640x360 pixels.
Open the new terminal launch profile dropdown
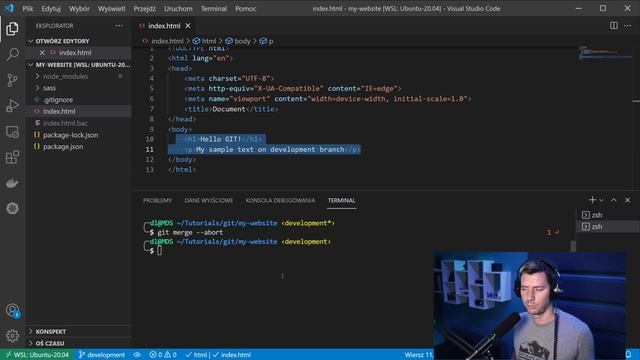(601, 200)
